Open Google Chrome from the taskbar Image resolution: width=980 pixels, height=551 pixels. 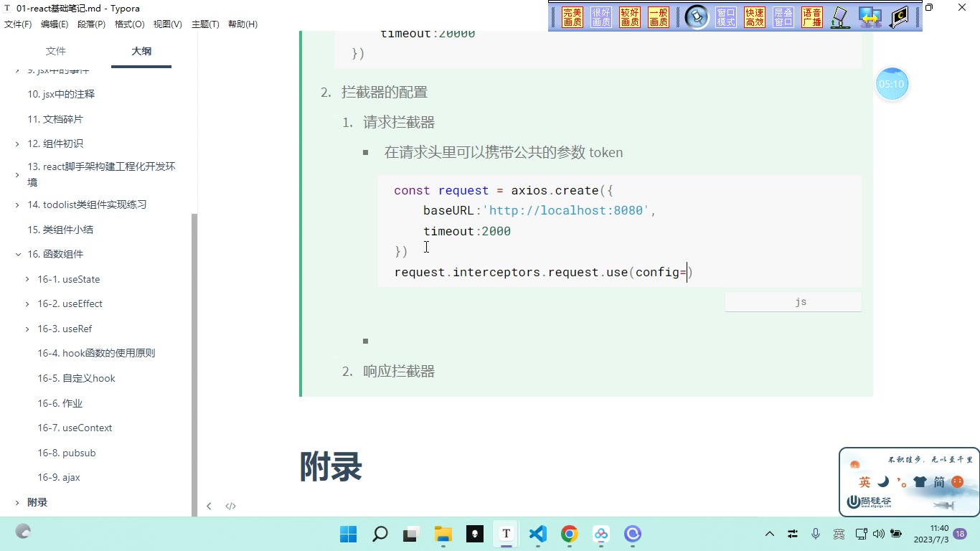570,534
